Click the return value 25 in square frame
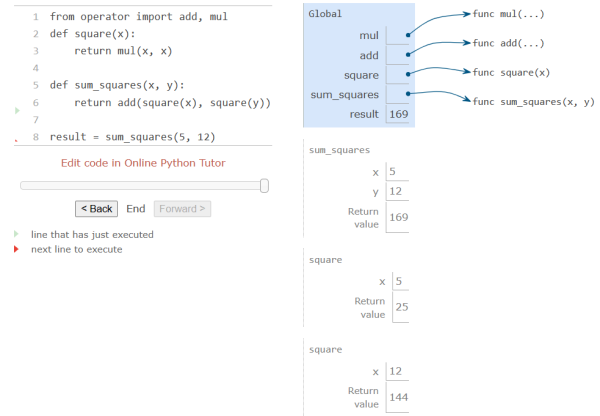Viewport: 600px width, 416px height. [x=402, y=307]
